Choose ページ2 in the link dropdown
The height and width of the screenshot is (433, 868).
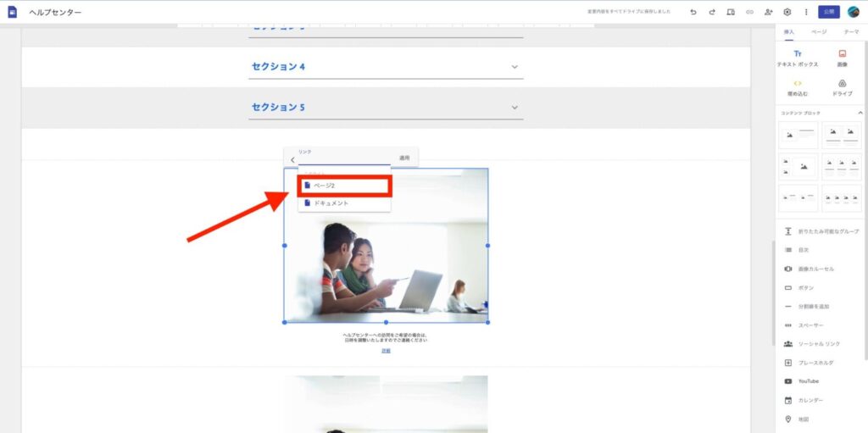(344, 186)
